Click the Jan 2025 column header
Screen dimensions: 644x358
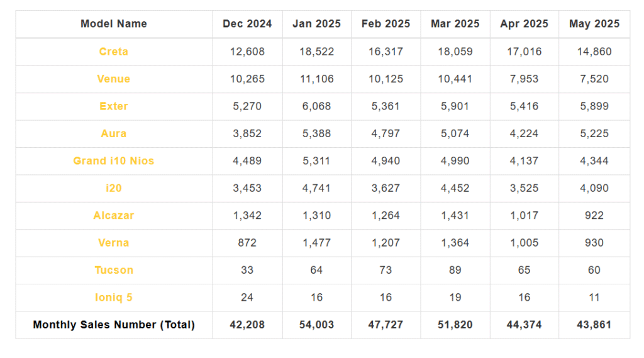tap(316, 24)
